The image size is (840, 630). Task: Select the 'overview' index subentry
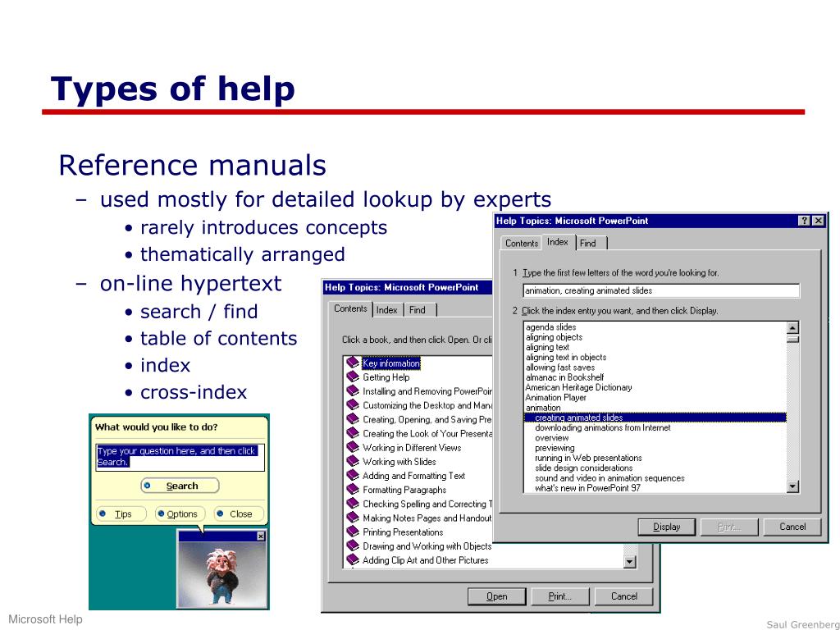(x=552, y=438)
